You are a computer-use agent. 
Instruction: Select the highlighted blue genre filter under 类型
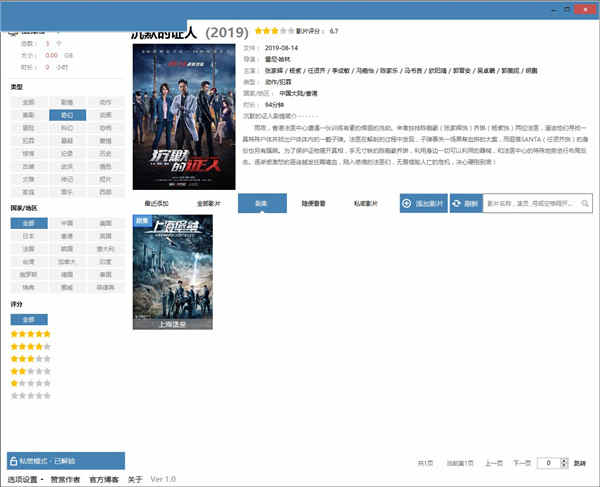(67, 115)
